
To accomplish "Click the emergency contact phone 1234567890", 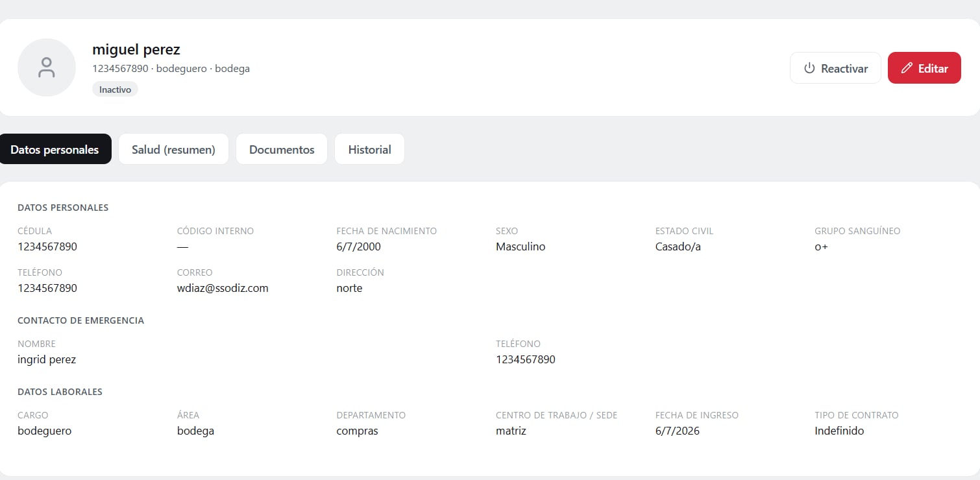I will (x=526, y=359).
